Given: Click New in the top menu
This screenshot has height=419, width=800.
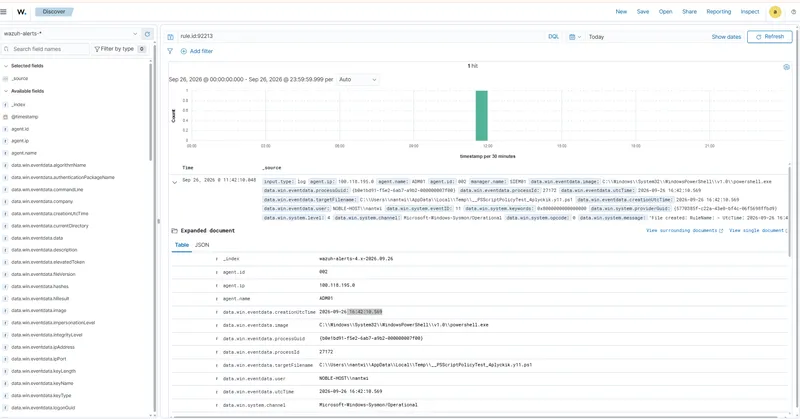Looking at the screenshot, I should 621,12.
